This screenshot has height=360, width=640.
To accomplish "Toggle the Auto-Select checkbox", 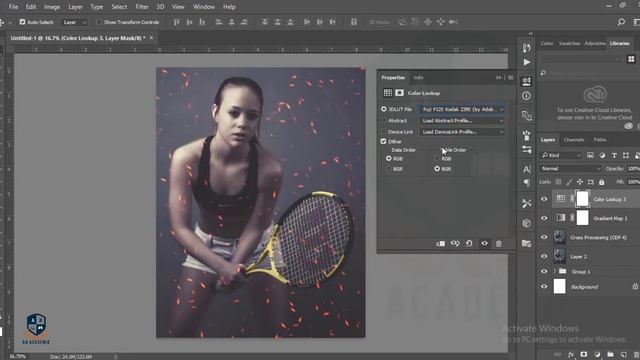I will click(x=22, y=22).
